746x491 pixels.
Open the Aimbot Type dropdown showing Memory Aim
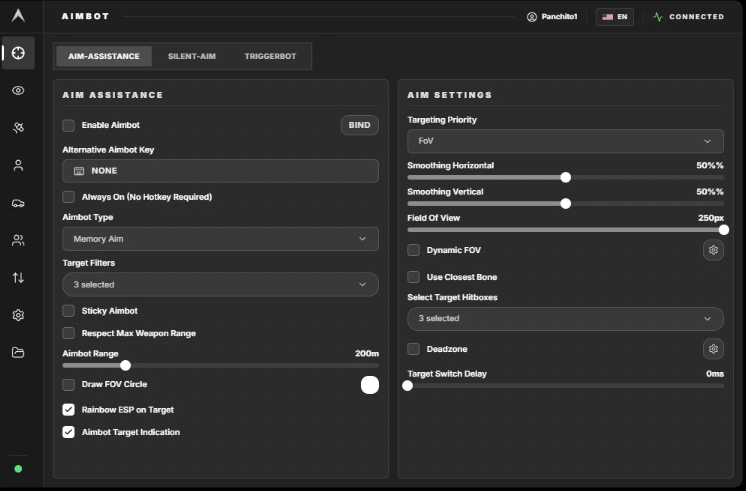[x=220, y=239]
